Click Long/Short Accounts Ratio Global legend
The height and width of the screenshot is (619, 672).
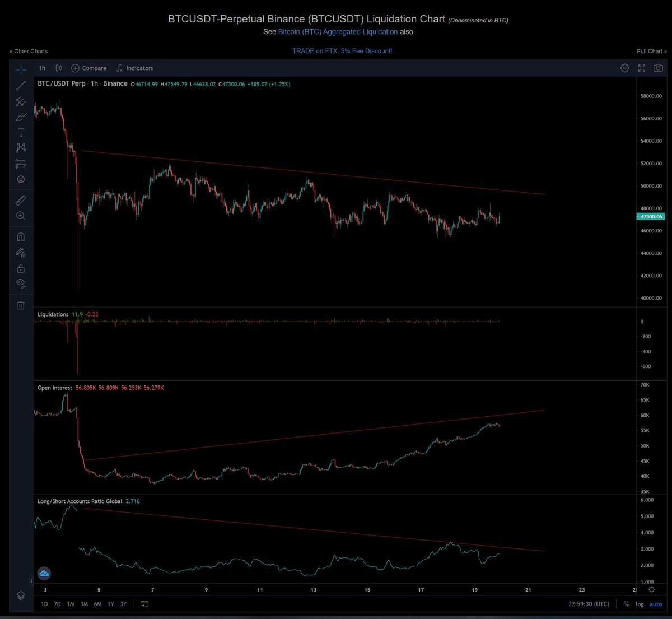tap(80, 501)
